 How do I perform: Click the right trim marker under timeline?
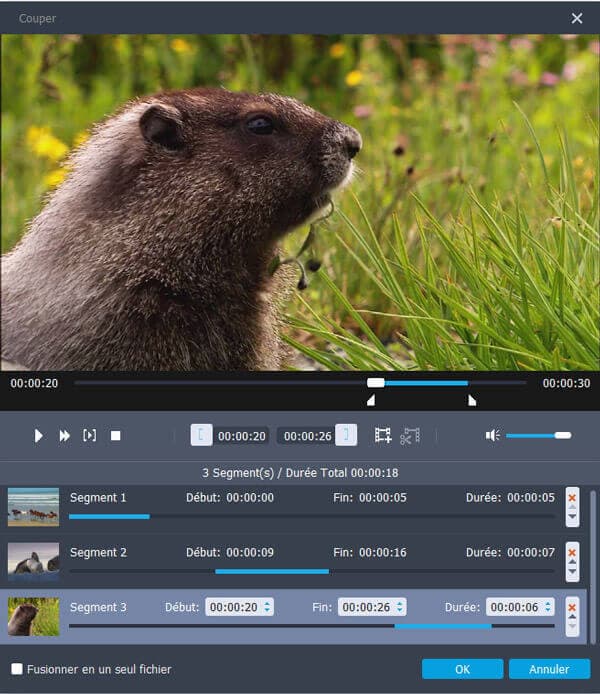pos(472,401)
